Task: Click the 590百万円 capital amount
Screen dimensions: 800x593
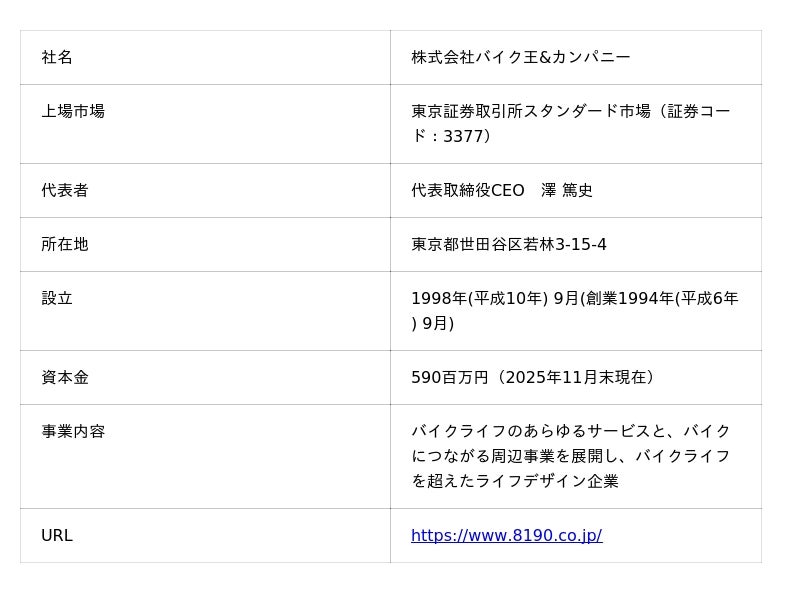Action: (449, 377)
